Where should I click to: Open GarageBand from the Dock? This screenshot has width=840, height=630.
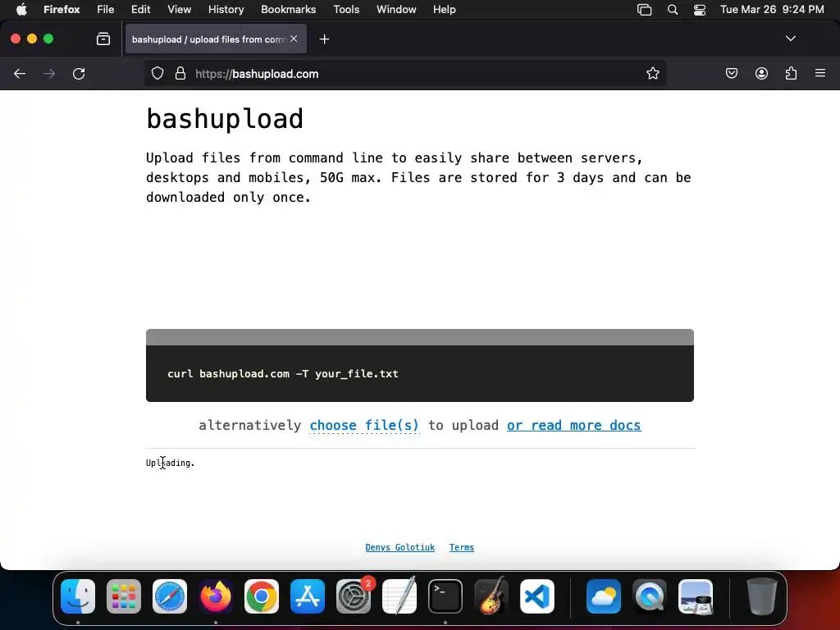click(491, 596)
